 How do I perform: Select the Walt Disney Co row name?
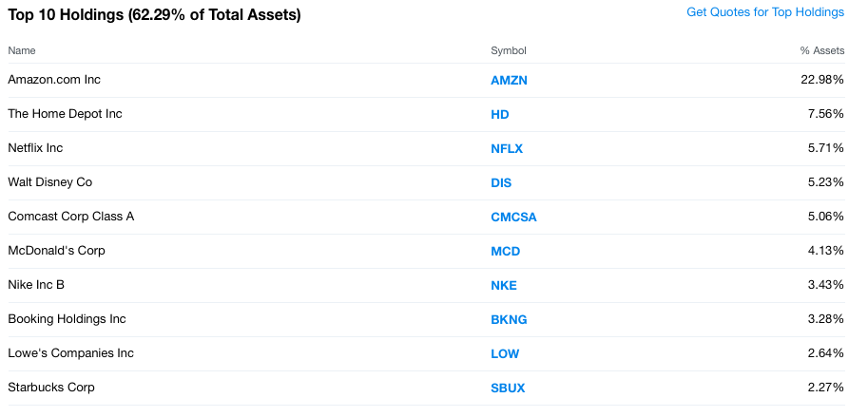[49, 182]
